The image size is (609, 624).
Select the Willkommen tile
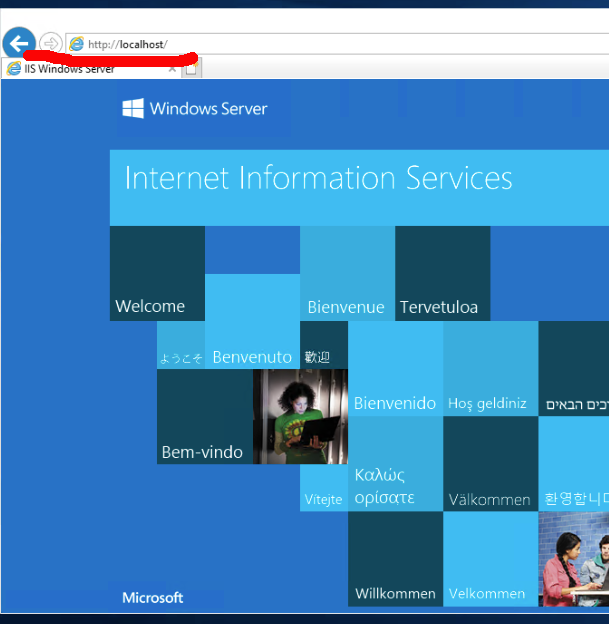[x=395, y=558]
